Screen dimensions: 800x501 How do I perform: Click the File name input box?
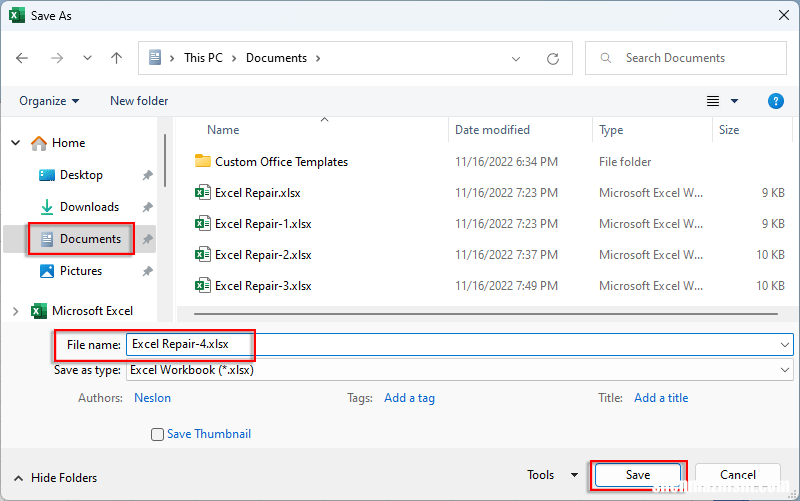[459, 344]
